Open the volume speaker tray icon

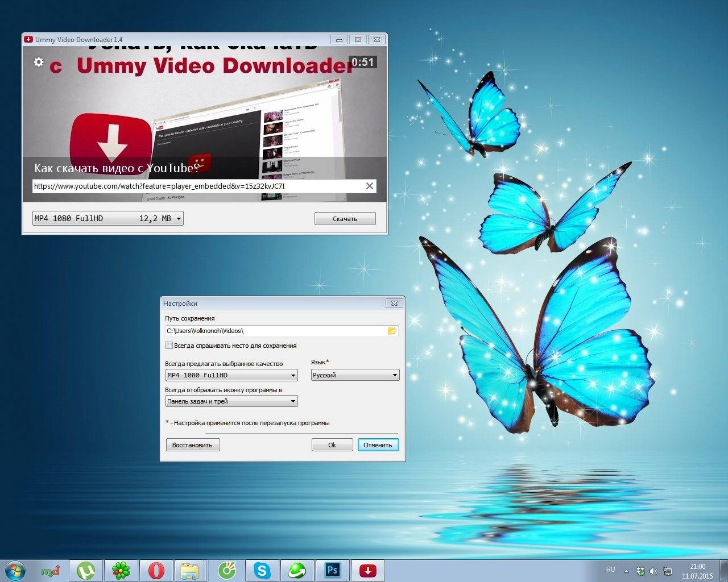(x=653, y=571)
